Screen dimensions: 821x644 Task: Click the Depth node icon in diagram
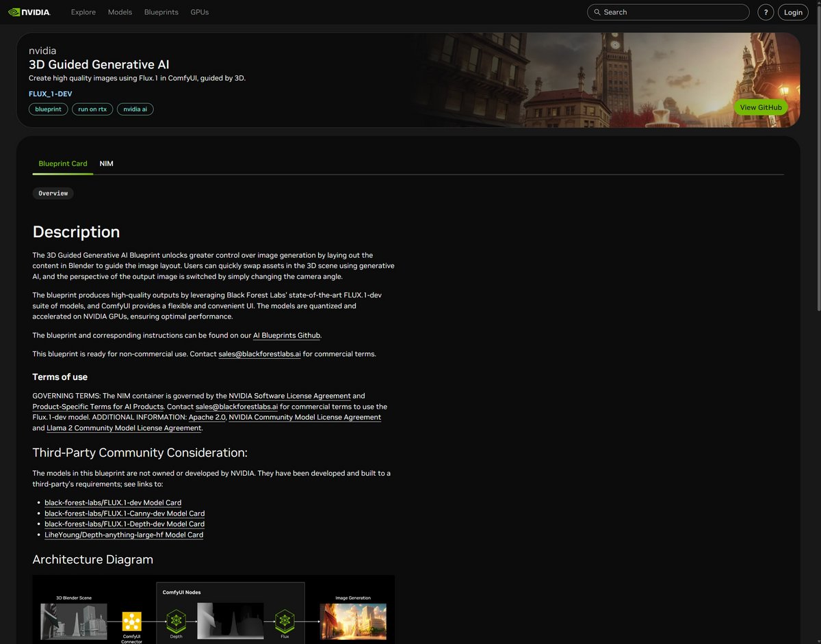177,621
